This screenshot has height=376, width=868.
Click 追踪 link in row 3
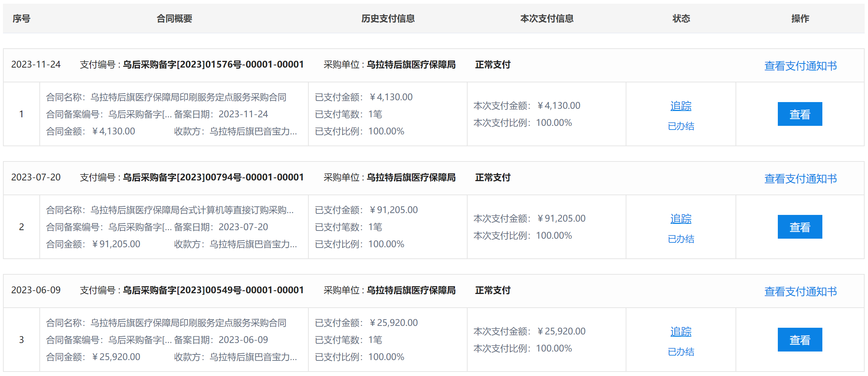tap(681, 331)
